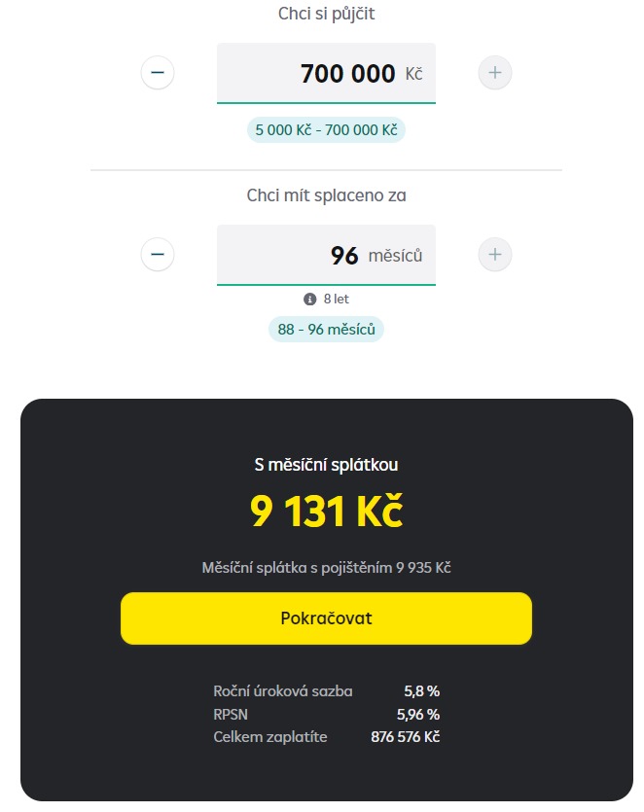644x812 pixels.
Task: Focus the 96 měsíců duration field
Action: pyautogui.click(x=326, y=256)
